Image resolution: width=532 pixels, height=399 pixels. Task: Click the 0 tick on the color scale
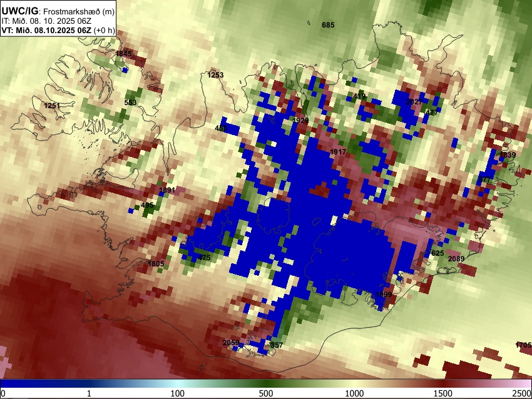[x=3, y=393]
